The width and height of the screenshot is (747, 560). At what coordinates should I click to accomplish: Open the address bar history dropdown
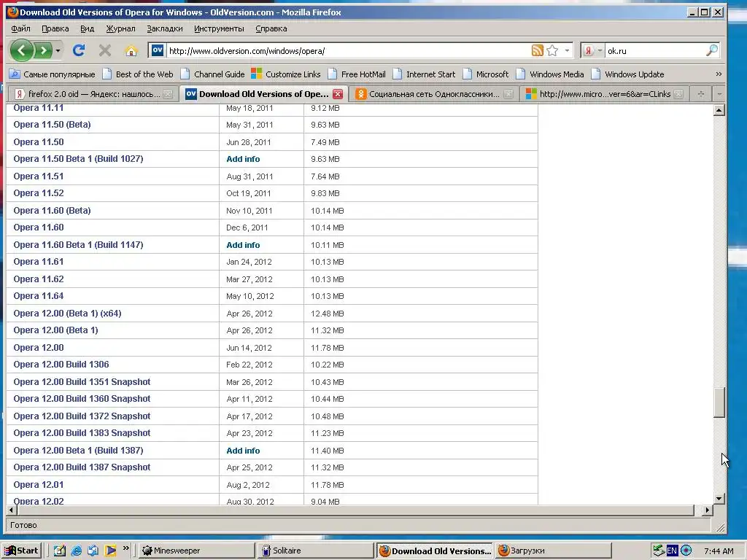[567, 50]
